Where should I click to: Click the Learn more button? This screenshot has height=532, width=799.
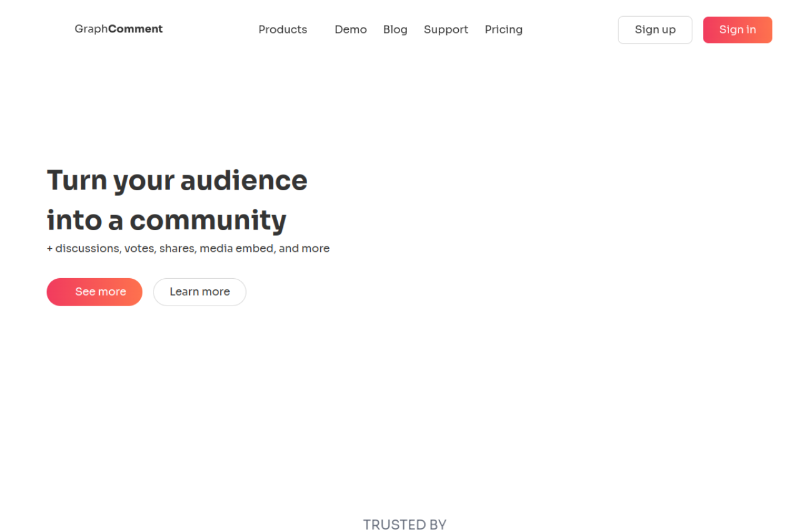[x=200, y=292]
